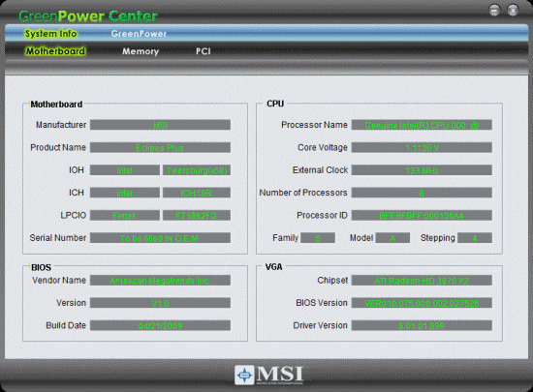The height and width of the screenshot is (392, 533).
Task: Click the External Clock 133 MHz field
Action: [422, 170]
